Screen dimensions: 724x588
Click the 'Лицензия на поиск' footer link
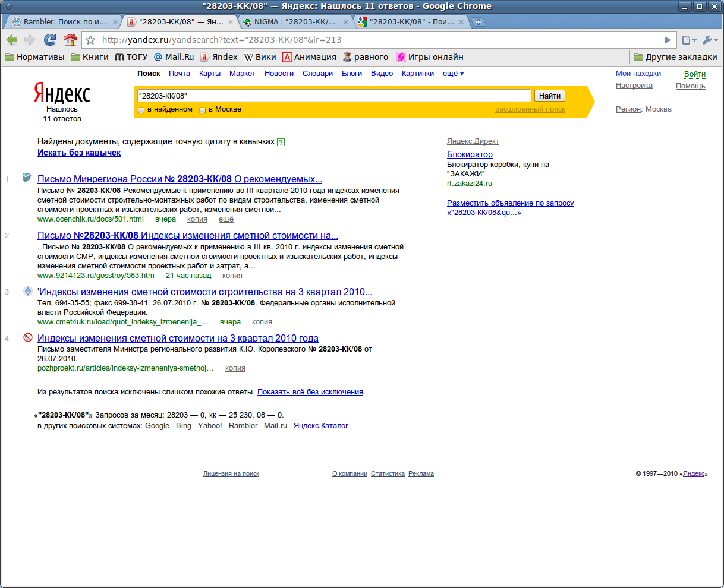tap(231, 474)
